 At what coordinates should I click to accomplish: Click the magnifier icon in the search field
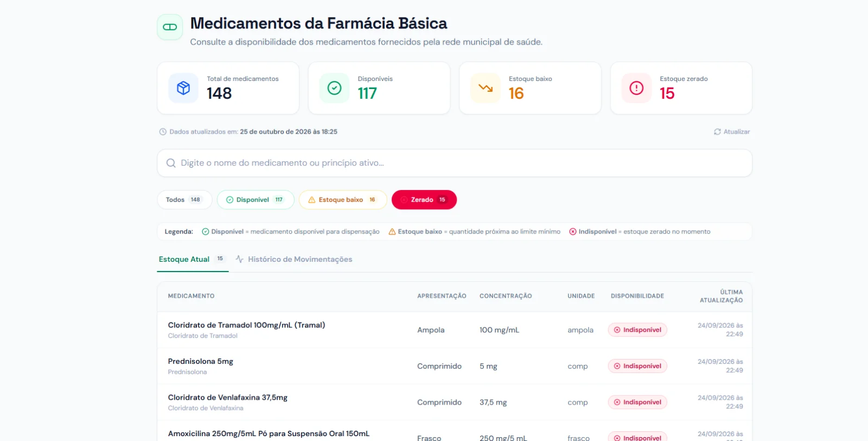click(x=171, y=163)
